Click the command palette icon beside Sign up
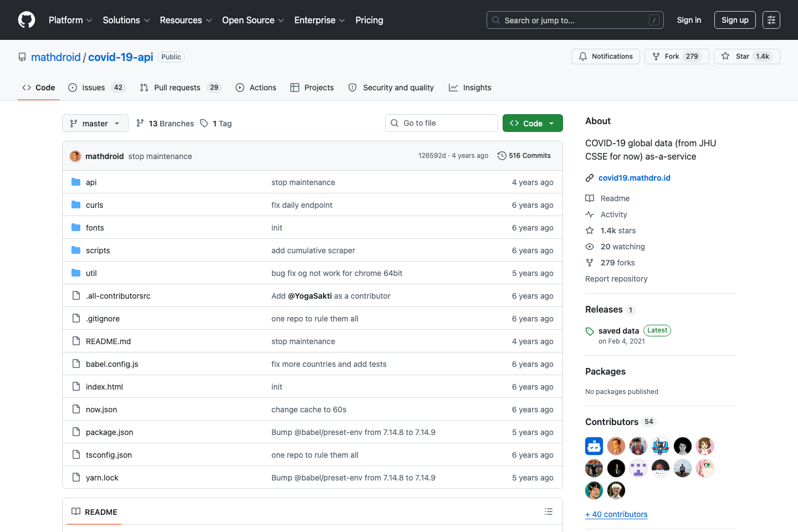 pos(771,20)
